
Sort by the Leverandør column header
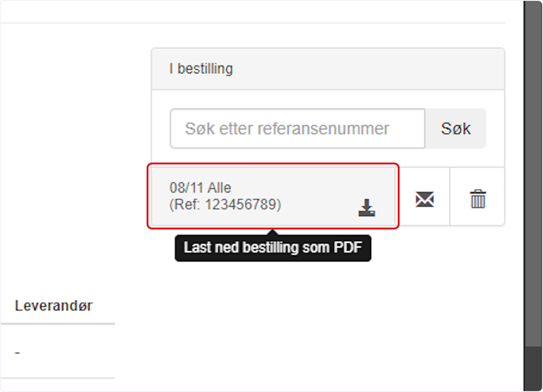(54, 306)
